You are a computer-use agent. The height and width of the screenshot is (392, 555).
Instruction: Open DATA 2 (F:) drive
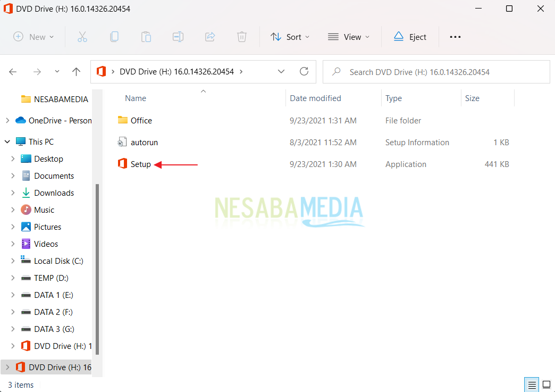pos(53,312)
